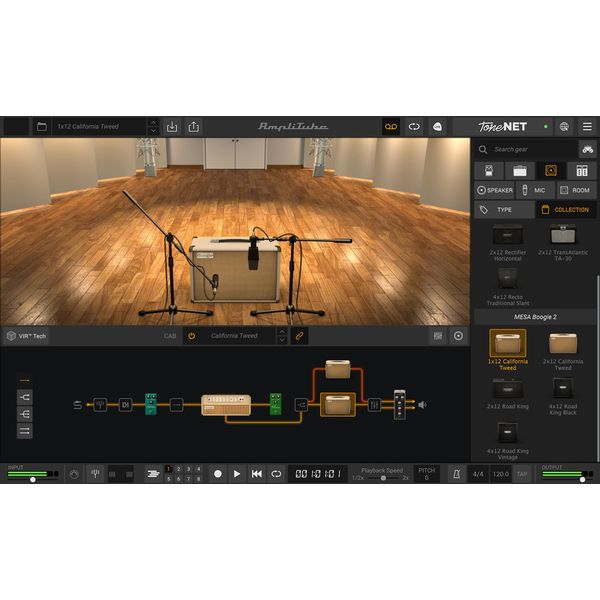Start playback with the play button

pyautogui.click(x=237, y=474)
